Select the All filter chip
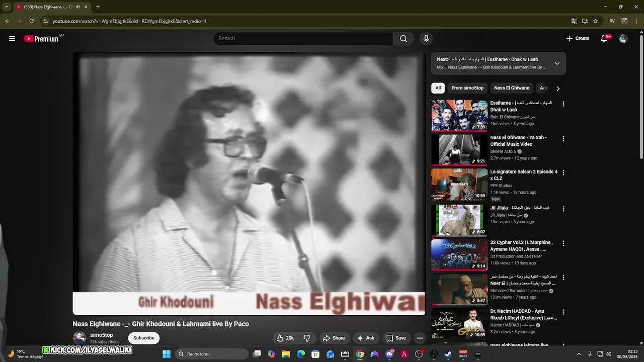Screen dimensions: 644x362 point(438,88)
